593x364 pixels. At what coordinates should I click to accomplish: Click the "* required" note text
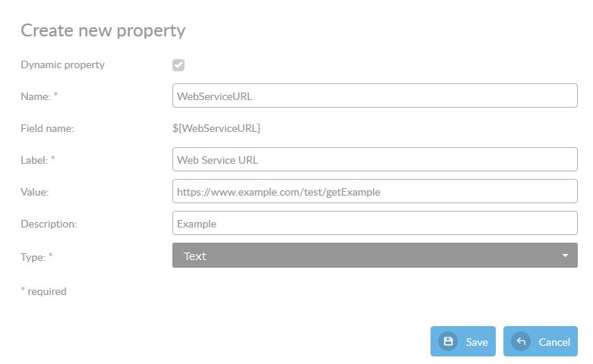(x=44, y=291)
